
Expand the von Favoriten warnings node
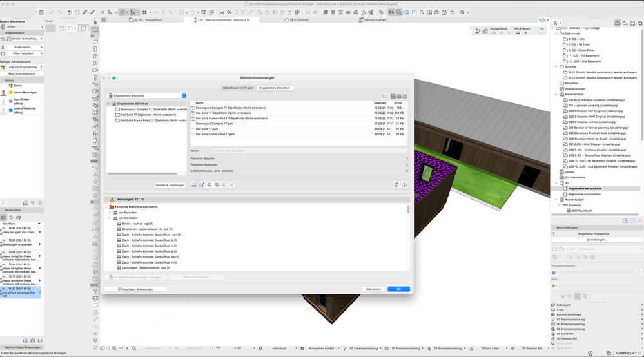click(110, 213)
